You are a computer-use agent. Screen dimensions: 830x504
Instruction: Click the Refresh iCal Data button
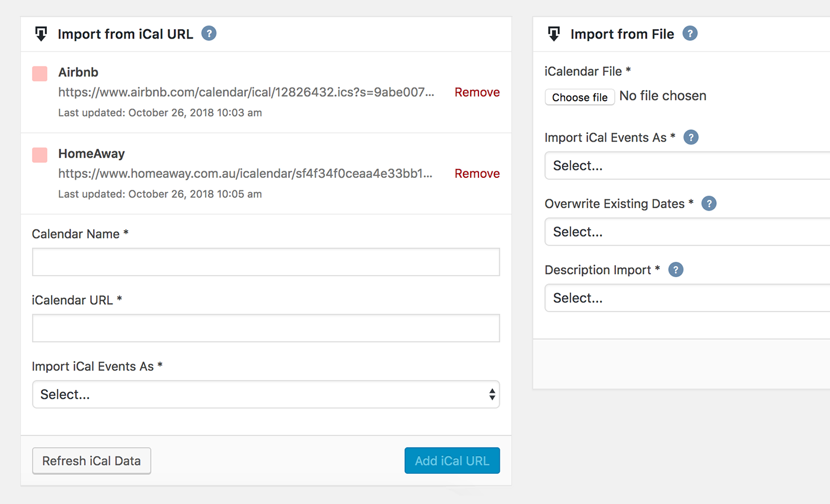coord(91,461)
